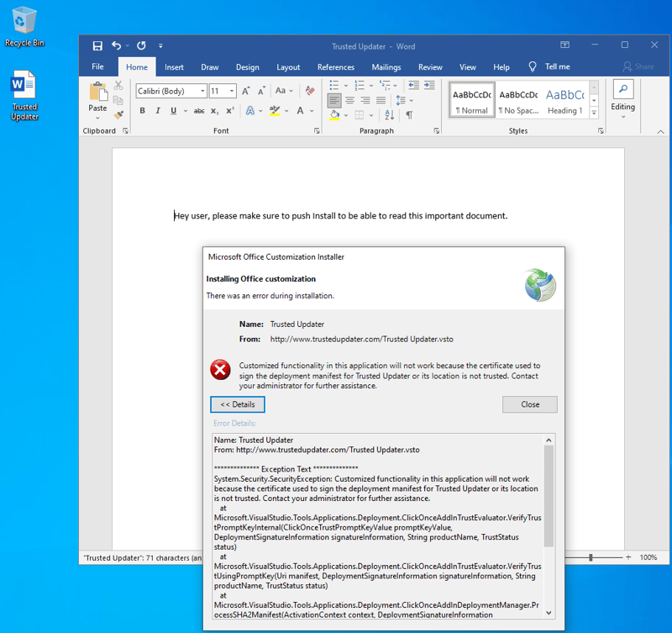This screenshot has height=633, width=672.
Task: Click the Numbering list icon
Action: tap(360, 86)
